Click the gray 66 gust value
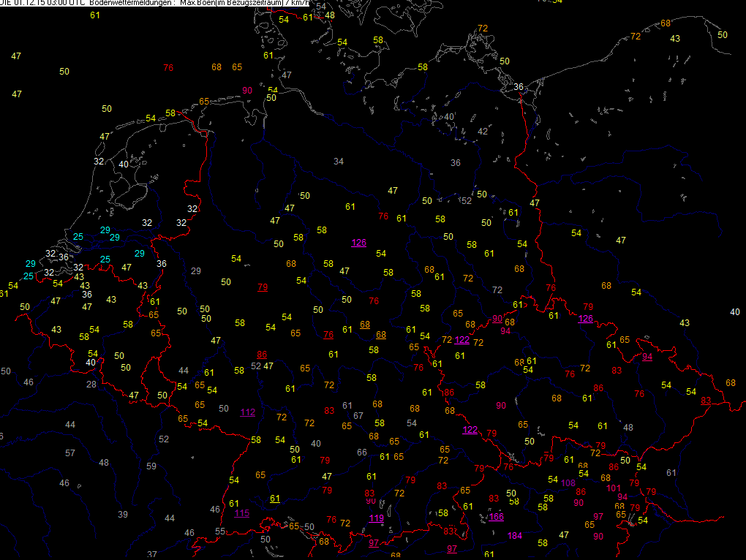Viewport: 746px width, 560px height. click(361, 452)
